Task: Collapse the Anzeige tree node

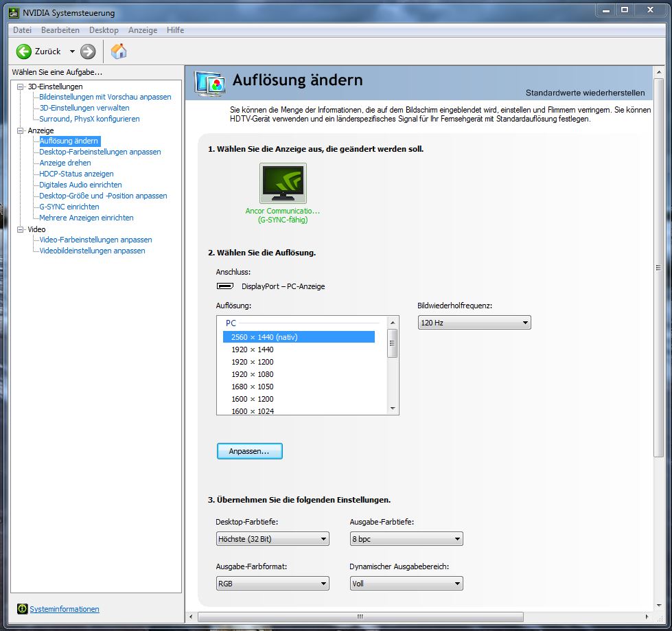Action: tap(20, 130)
